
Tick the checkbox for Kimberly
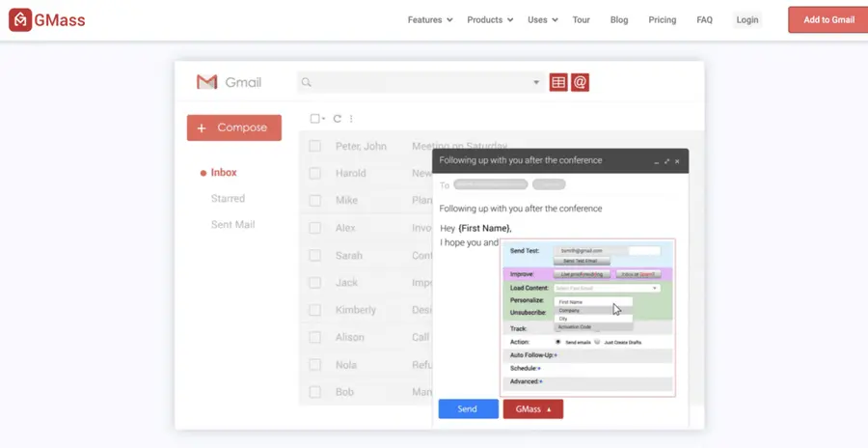coord(315,310)
